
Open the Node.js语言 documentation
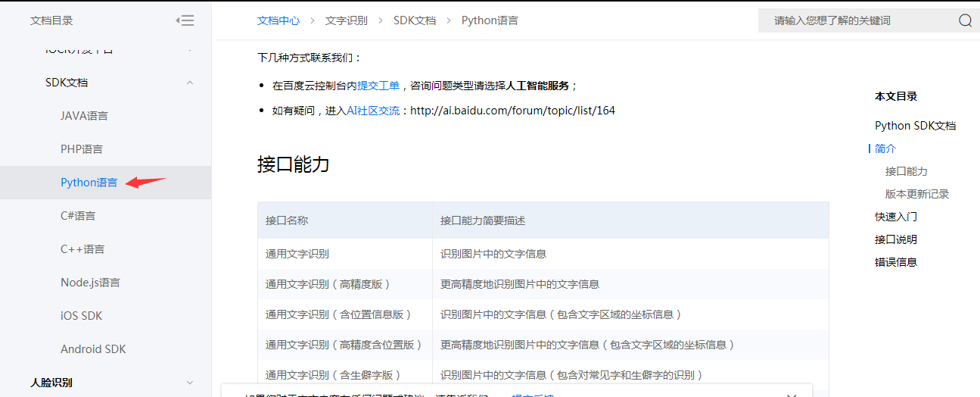click(90, 283)
